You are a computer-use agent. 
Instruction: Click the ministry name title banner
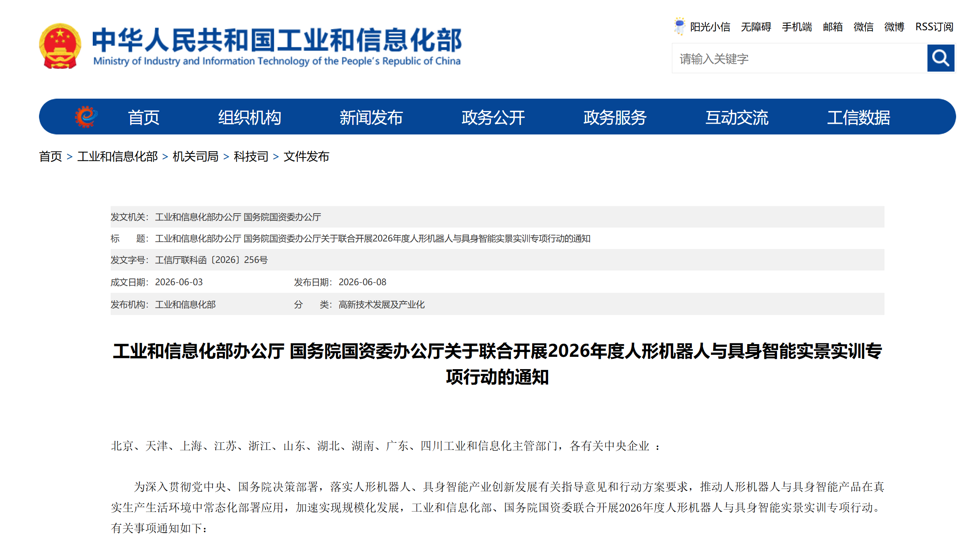point(277,46)
